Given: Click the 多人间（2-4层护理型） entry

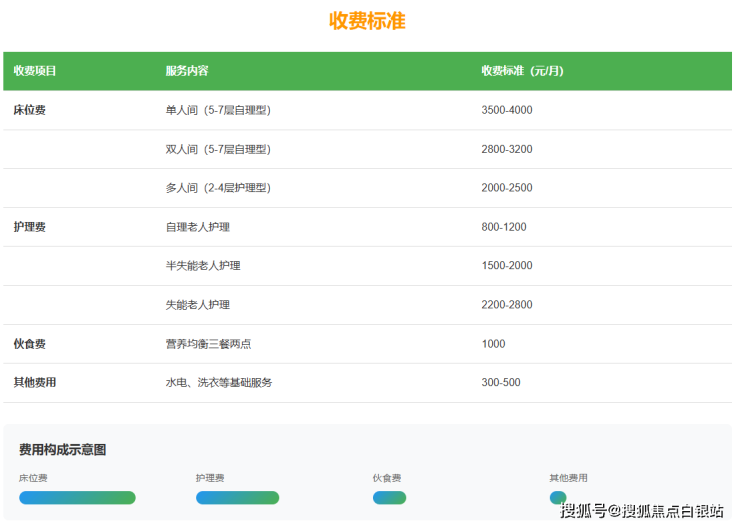Looking at the screenshot, I should tap(218, 188).
